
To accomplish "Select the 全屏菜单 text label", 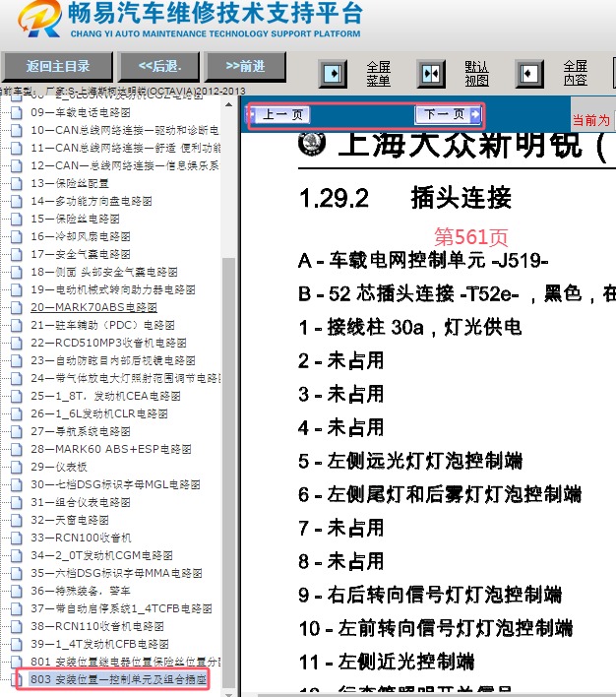I will (x=378, y=74).
